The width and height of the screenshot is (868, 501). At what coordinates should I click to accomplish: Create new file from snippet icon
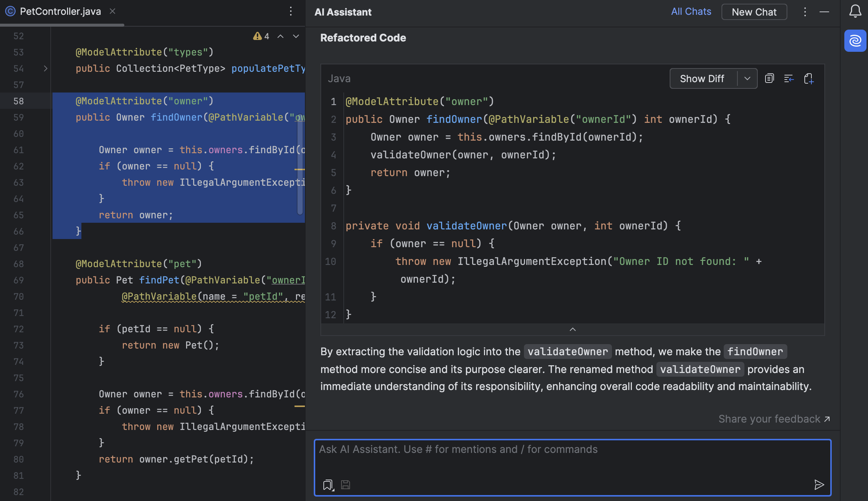point(809,78)
